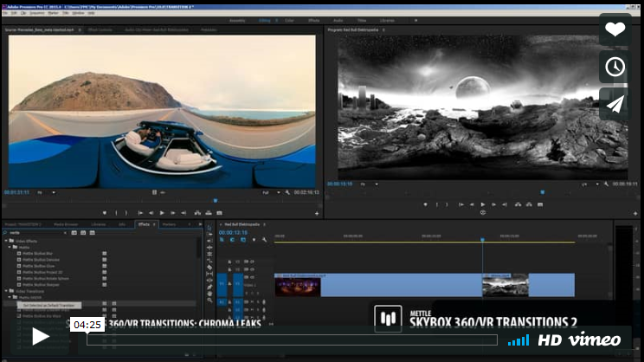The height and width of the screenshot is (362, 644).
Task: Adjust Vimeo volume bars
Action: (518, 340)
